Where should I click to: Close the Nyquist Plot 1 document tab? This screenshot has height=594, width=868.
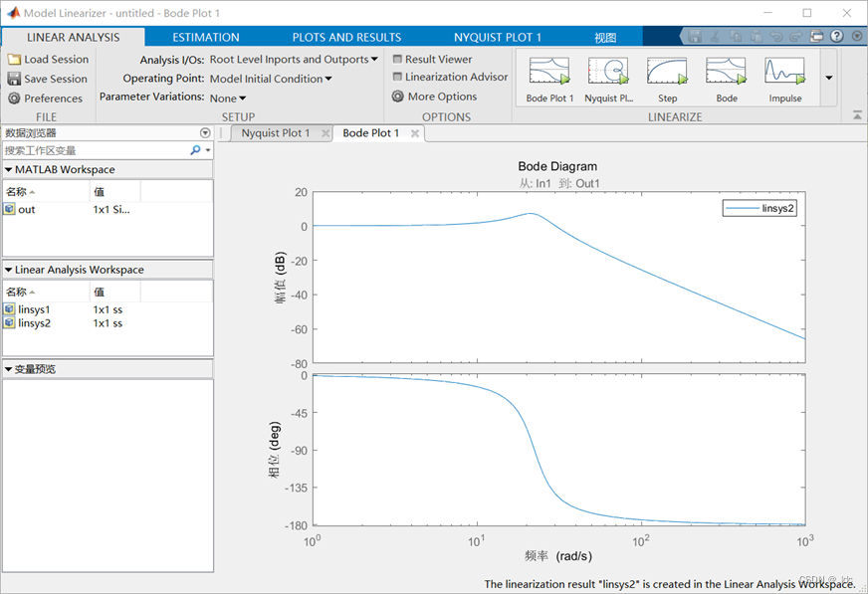tap(325, 133)
